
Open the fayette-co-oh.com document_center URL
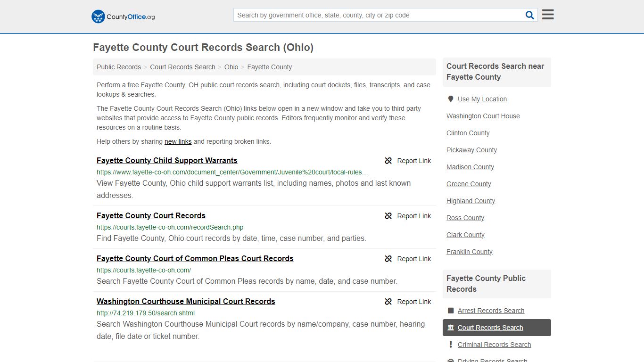[x=232, y=173]
